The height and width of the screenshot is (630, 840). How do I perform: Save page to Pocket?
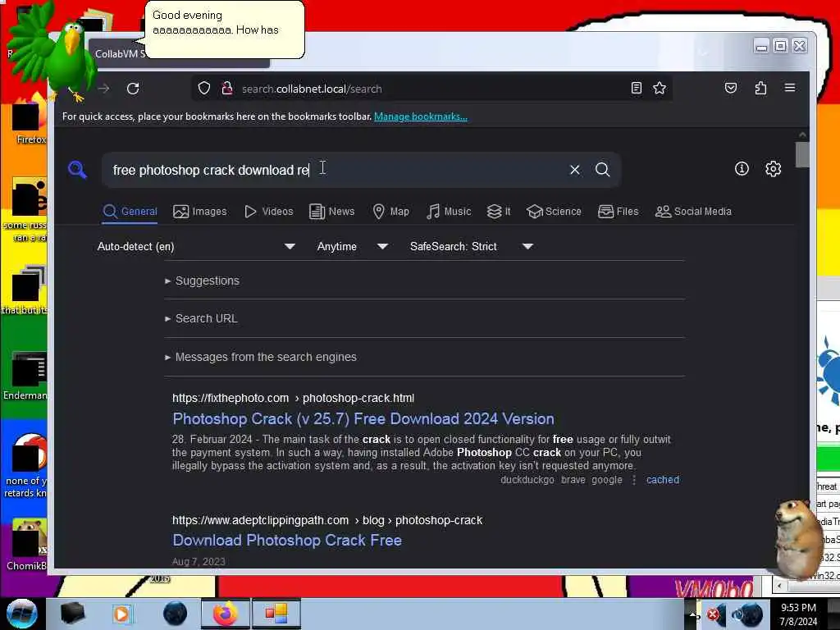coord(731,89)
